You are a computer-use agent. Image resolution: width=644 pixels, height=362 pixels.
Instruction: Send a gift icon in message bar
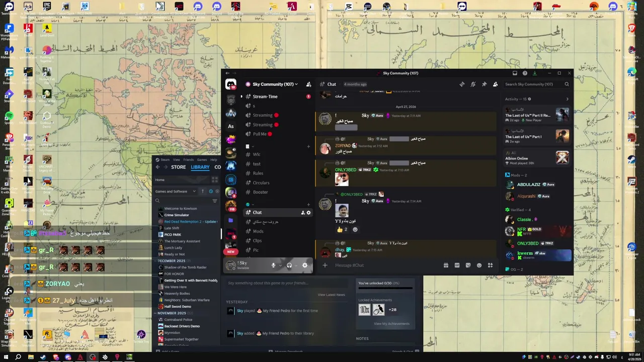446,265
